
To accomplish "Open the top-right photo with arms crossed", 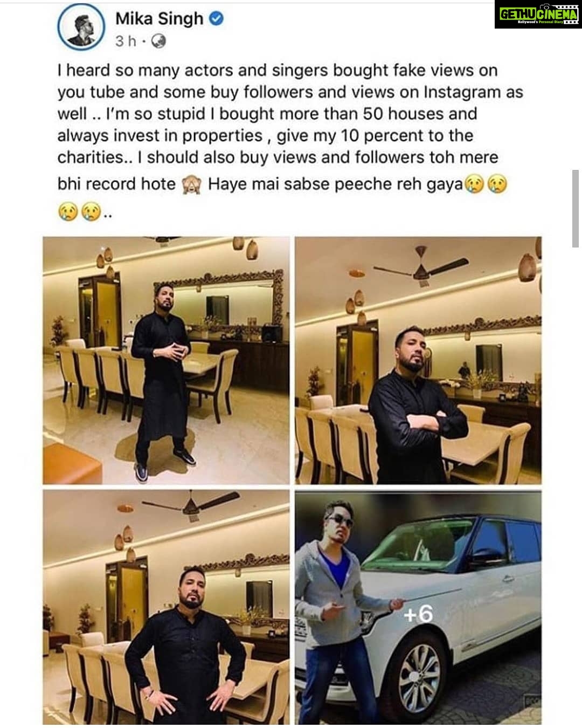I will click(x=418, y=360).
